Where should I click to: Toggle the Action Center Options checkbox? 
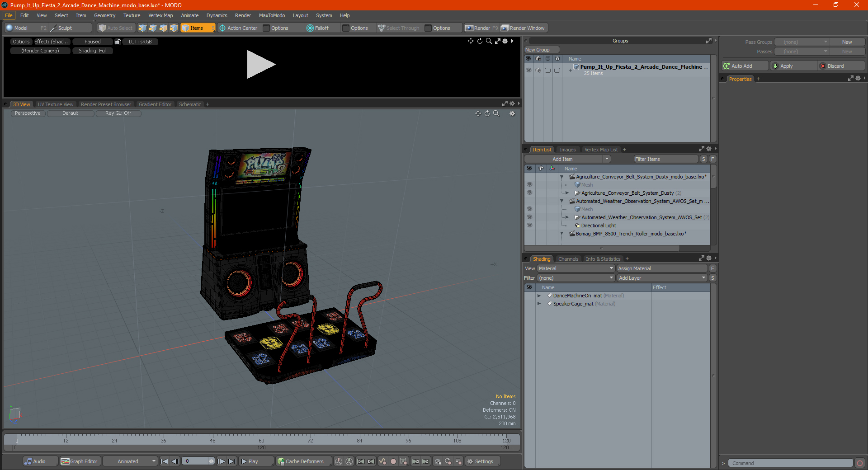tap(266, 28)
